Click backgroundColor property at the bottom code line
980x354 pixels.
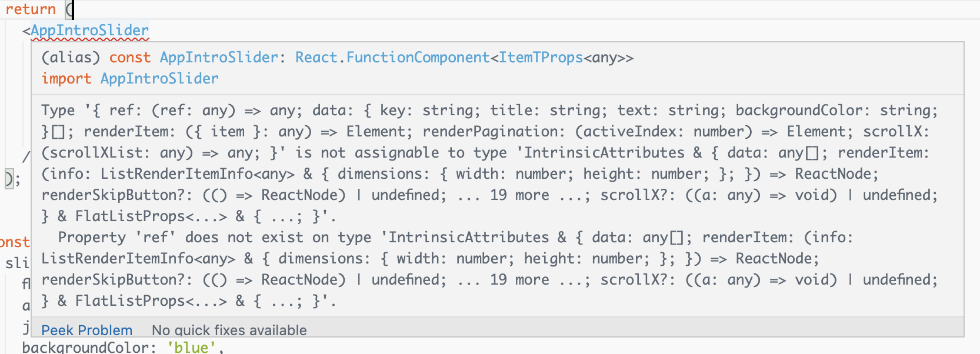[88, 347]
